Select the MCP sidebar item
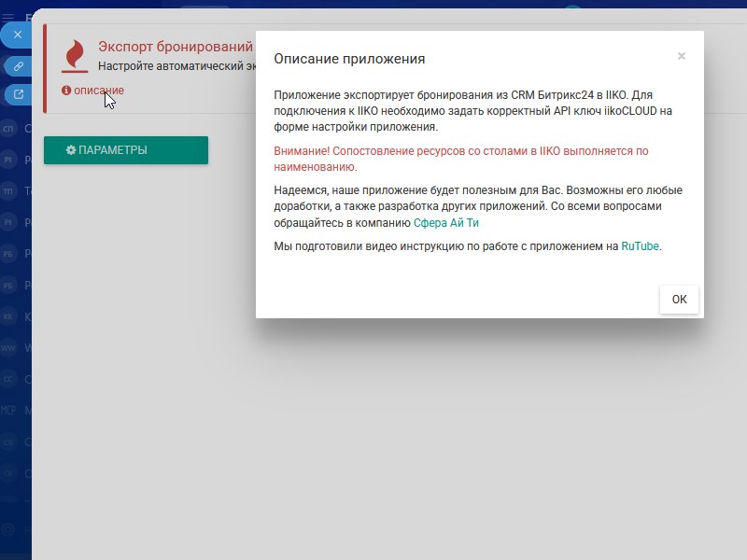This screenshot has height=560, width=747. click(8, 411)
